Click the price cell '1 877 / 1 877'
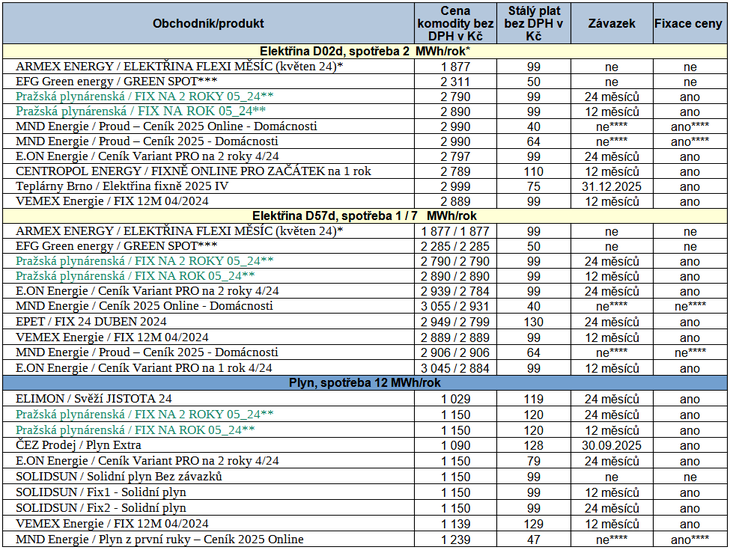The height and width of the screenshot is (550, 730). 455,231
